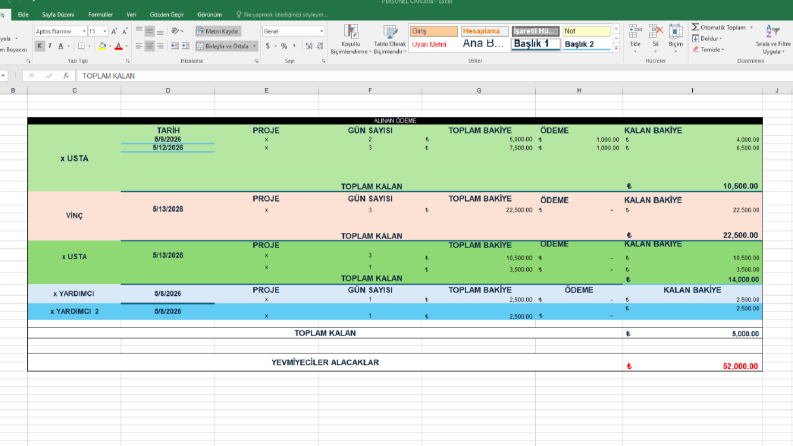Click the formula bar input field

pyautogui.click(x=434, y=76)
